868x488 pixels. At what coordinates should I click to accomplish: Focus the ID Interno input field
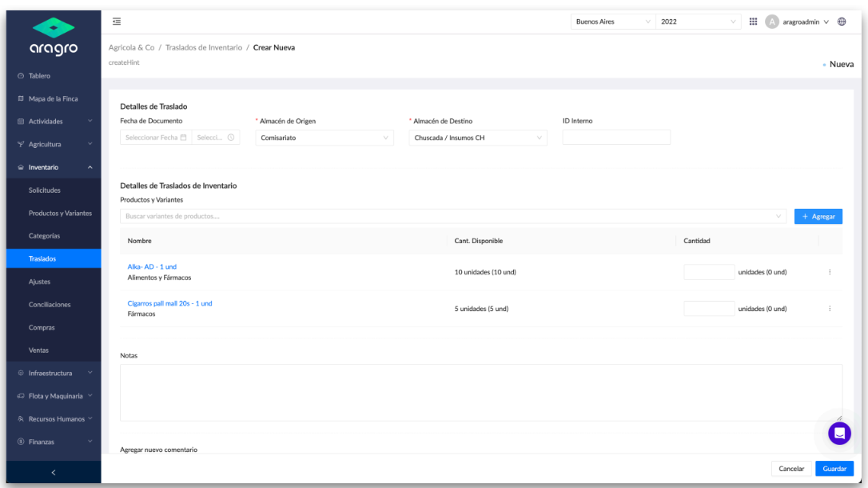pyautogui.click(x=616, y=138)
